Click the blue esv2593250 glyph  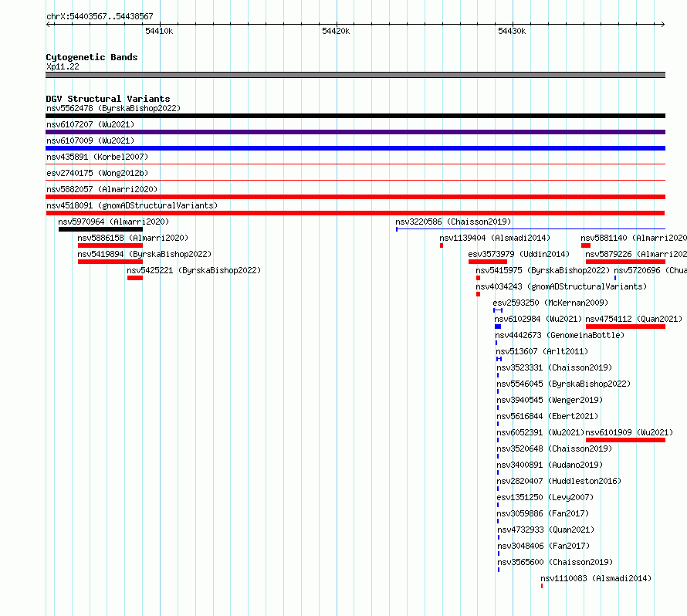[498, 310]
